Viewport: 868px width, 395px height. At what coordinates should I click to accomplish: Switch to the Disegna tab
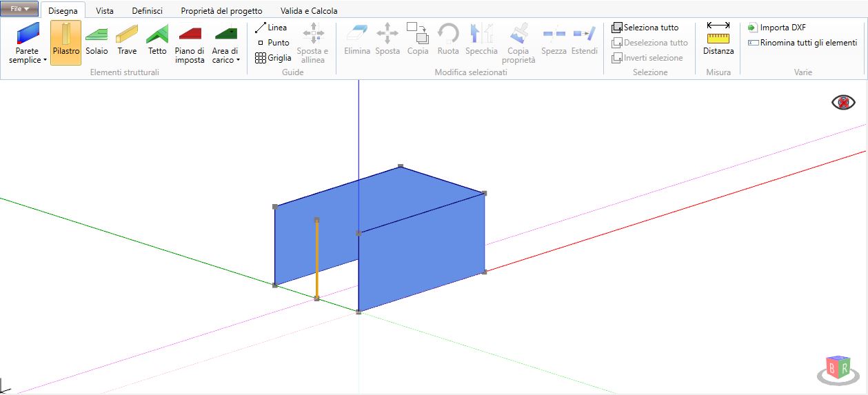63,10
